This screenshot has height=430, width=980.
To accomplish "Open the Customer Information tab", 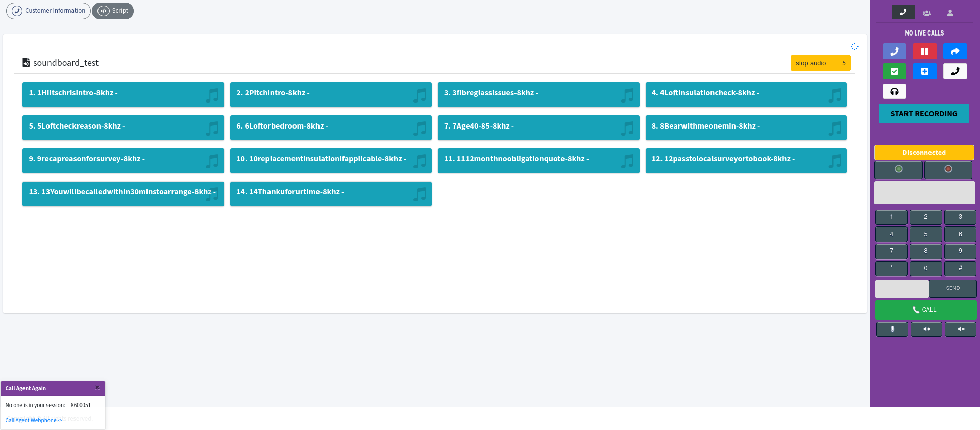I will click(x=48, y=11).
